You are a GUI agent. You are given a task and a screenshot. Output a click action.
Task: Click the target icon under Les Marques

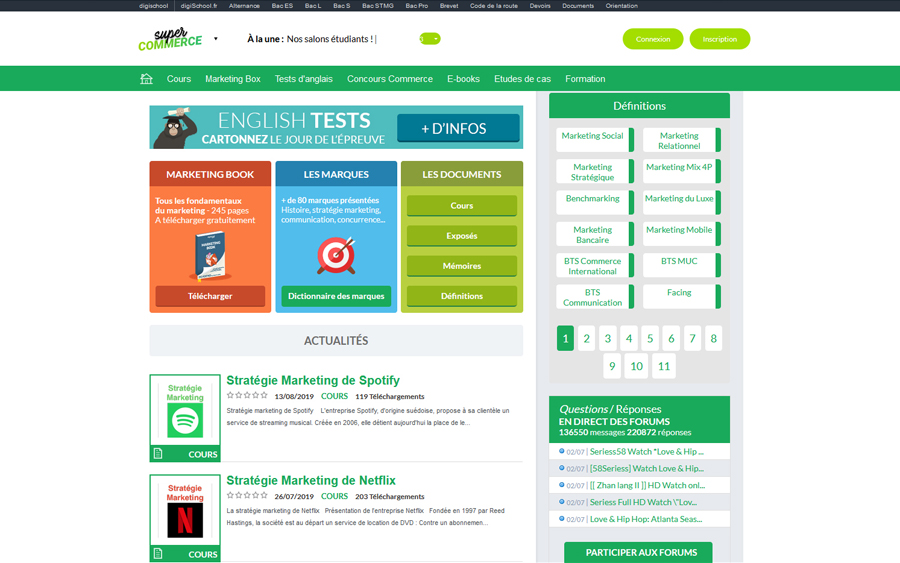(336, 256)
